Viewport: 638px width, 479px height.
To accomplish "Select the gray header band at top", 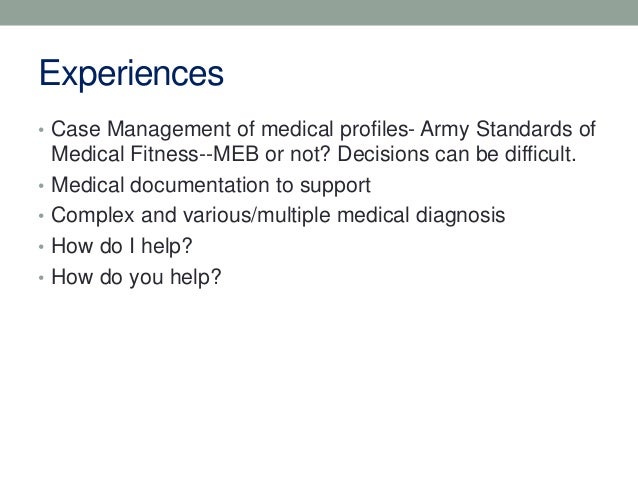I will 319,13.
